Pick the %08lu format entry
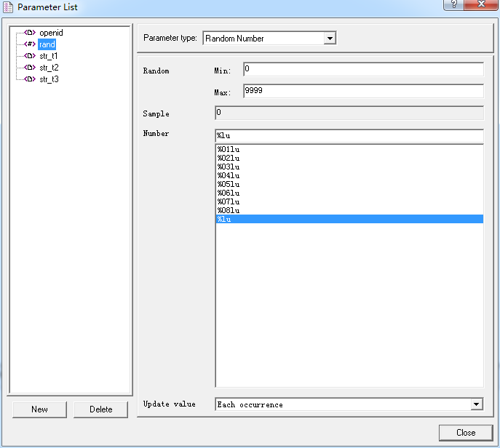 coord(229,210)
